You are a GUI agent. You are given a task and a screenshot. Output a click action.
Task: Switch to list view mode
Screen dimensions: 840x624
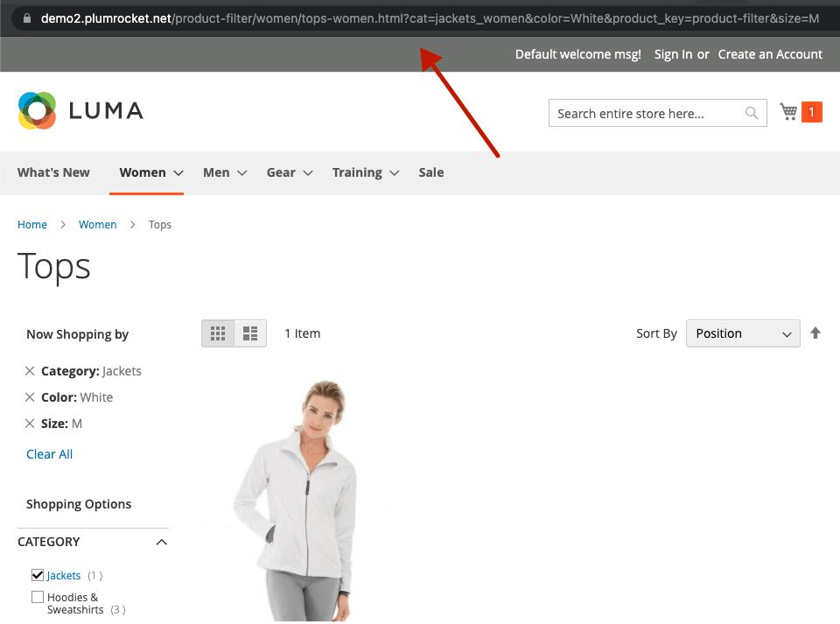click(250, 333)
